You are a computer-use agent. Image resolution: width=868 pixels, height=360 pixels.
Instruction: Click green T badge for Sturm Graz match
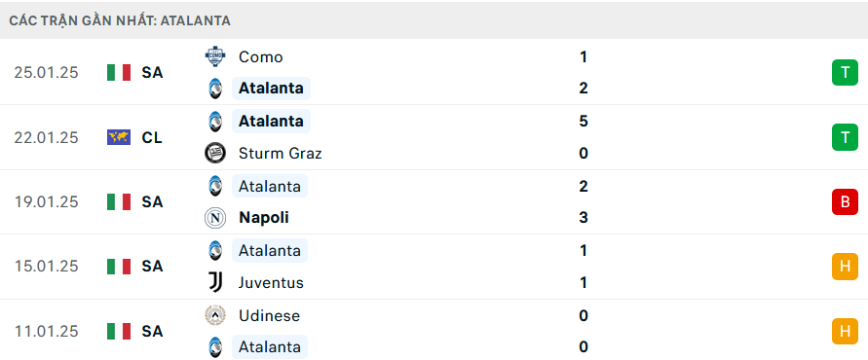[845, 137]
